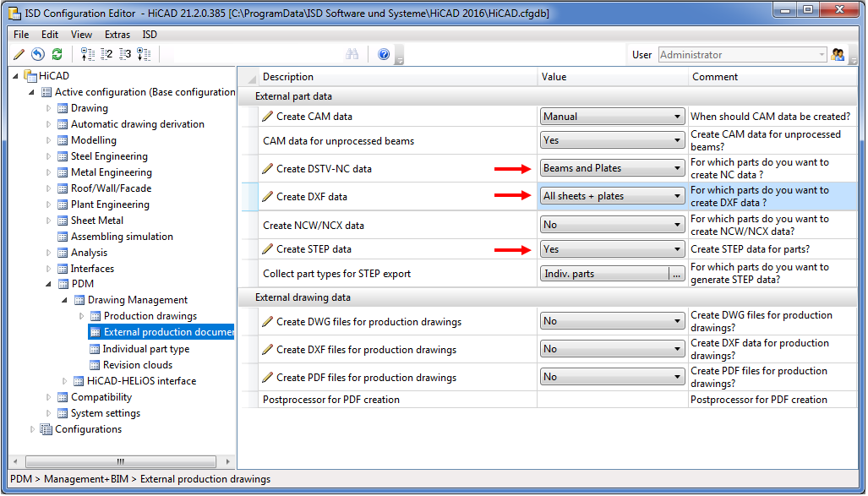Open the ISD menu

(150, 35)
